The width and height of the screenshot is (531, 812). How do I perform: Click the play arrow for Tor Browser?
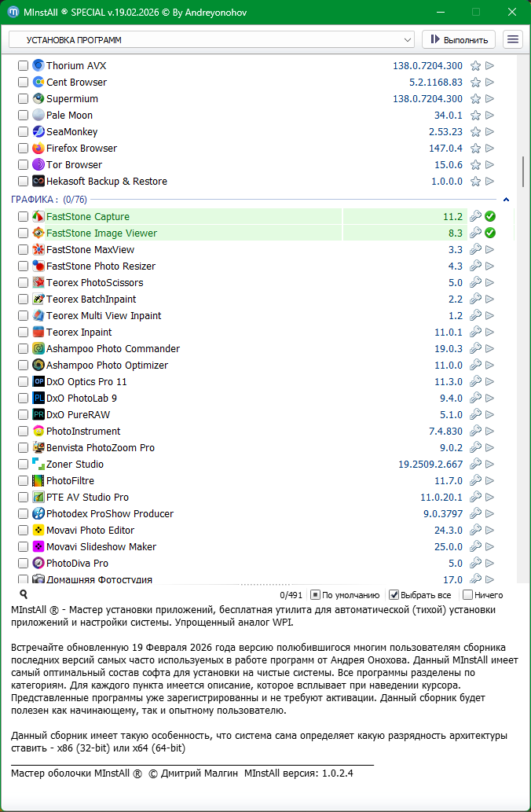[489, 165]
